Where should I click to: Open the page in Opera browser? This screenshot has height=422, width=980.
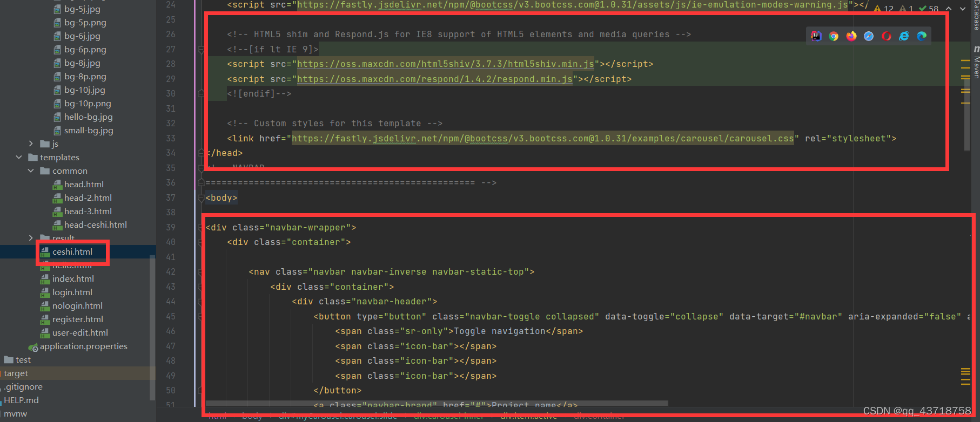click(x=887, y=36)
